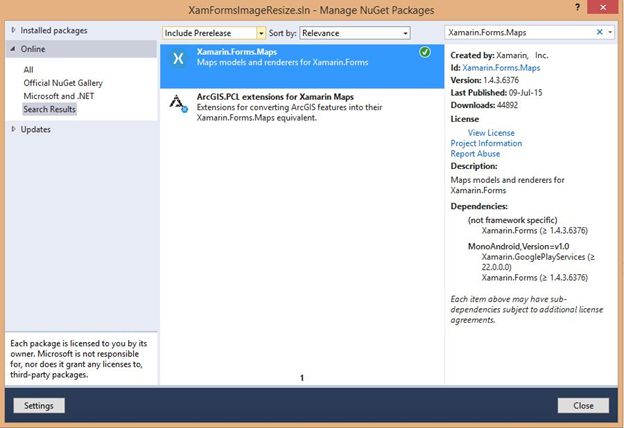
Task: Open the Report Abuse link
Action: pyautogui.click(x=475, y=153)
